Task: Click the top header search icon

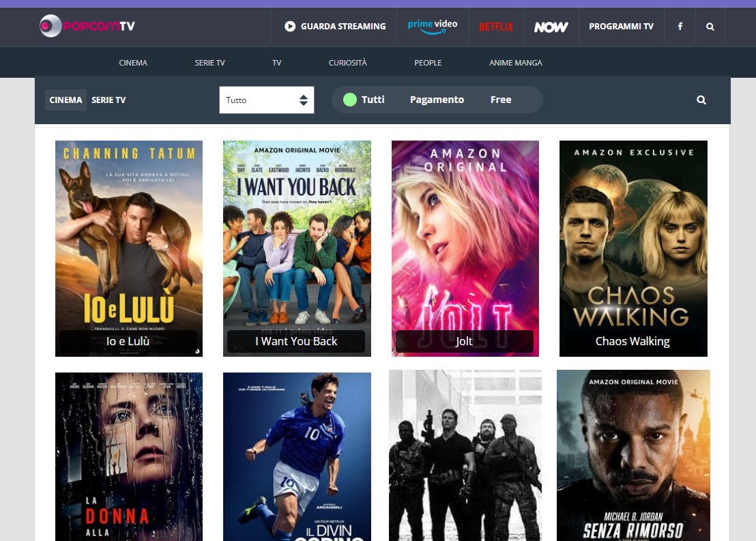Action: (x=710, y=27)
